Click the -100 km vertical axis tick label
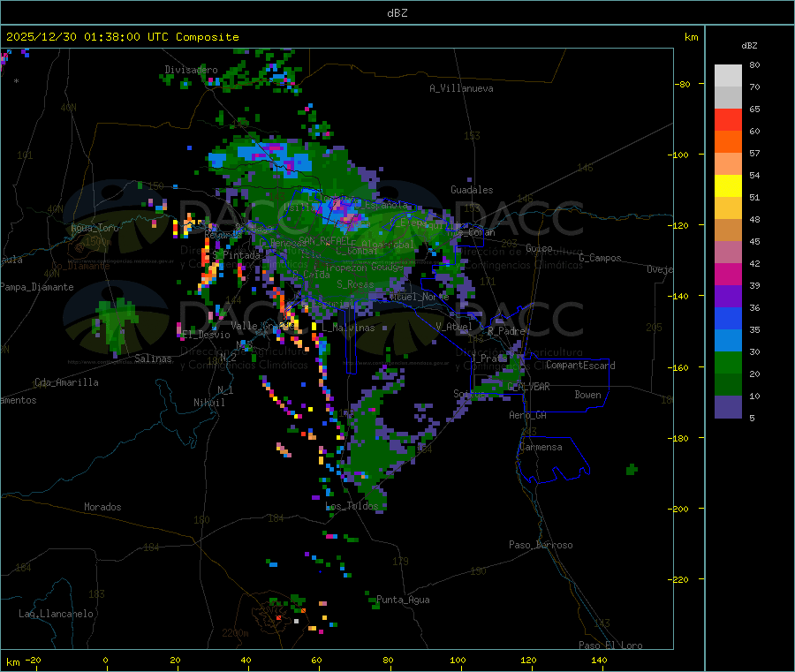The image size is (795, 672). tap(680, 155)
